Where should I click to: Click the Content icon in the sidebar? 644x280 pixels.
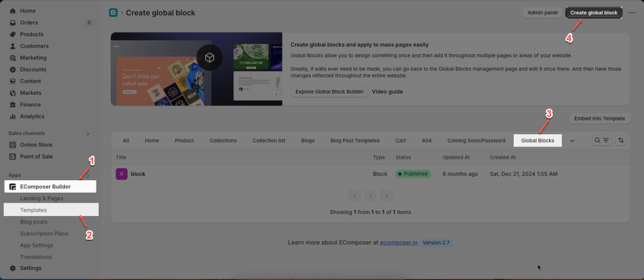13,81
